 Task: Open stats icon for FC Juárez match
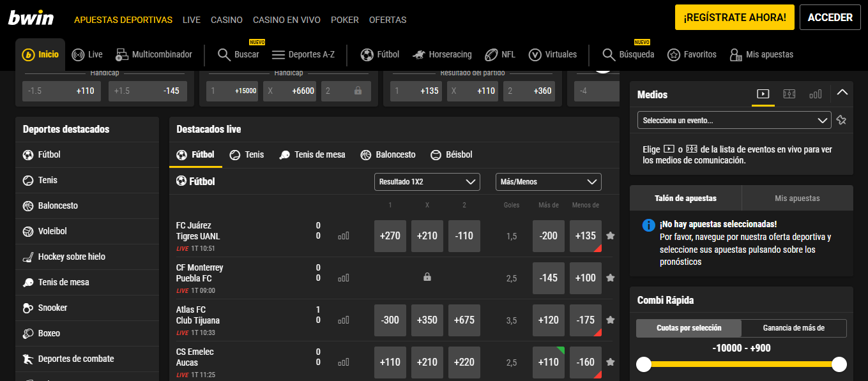coord(344,236)
